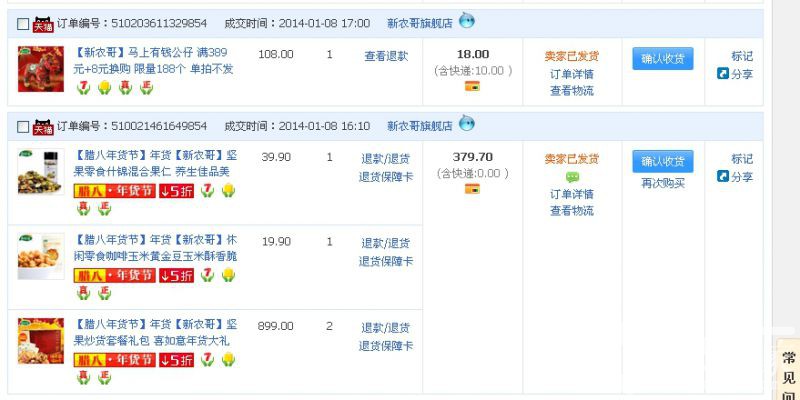This screenshot has width=800, height=400.
Task: Open the mixed nuts product thumbnail
Action: pos(40,171)
